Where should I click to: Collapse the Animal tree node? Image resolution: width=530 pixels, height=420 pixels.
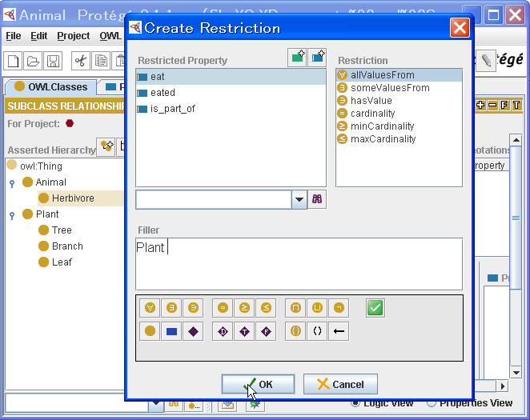pos(12,183)
